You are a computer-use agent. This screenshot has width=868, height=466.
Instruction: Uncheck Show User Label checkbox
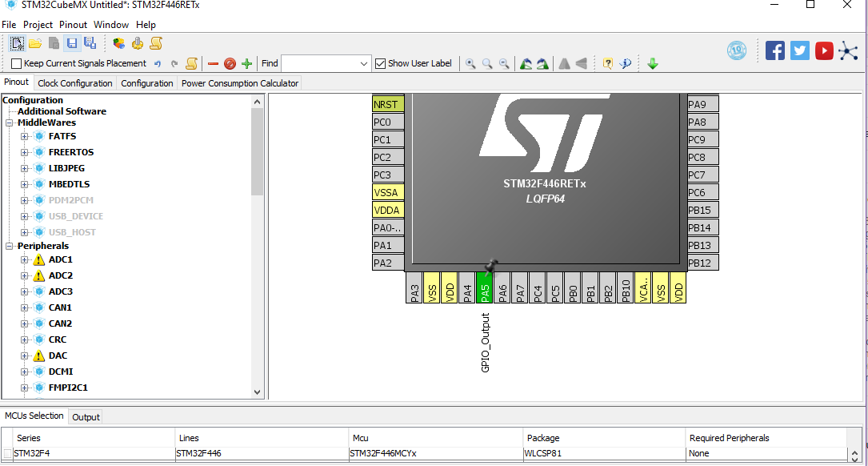click(380, 63)
